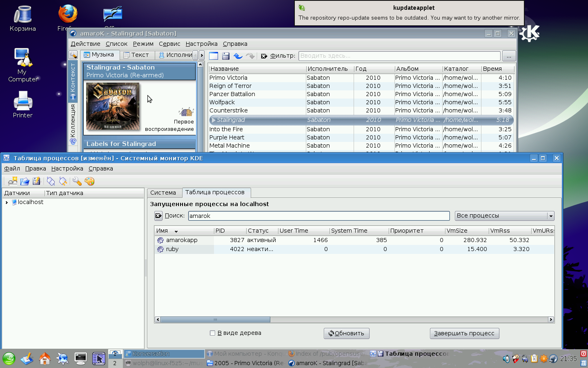Click the red logout button in panel
The width and height of the screenshot is (588, 368).
point(584,354)
